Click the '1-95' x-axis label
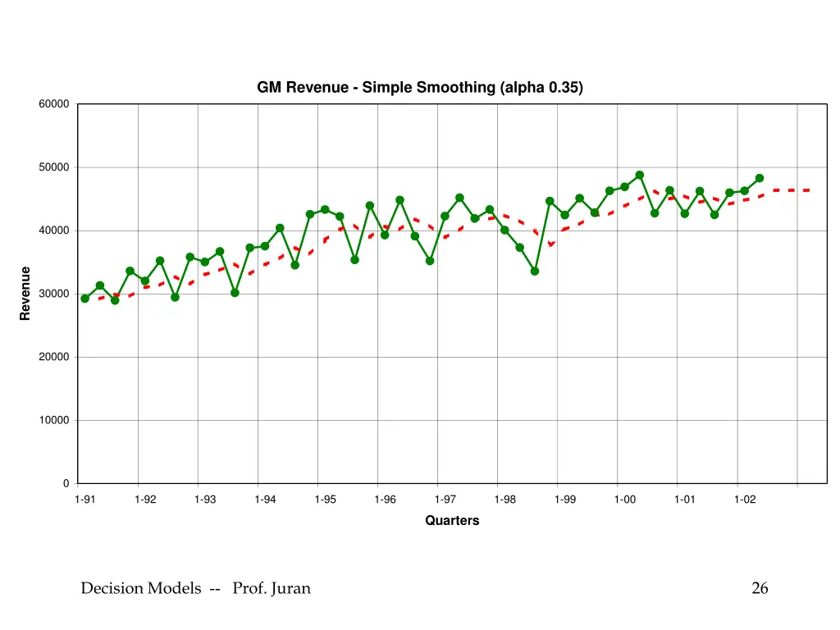The image size is (840, 630). click(x=325, y=500)
